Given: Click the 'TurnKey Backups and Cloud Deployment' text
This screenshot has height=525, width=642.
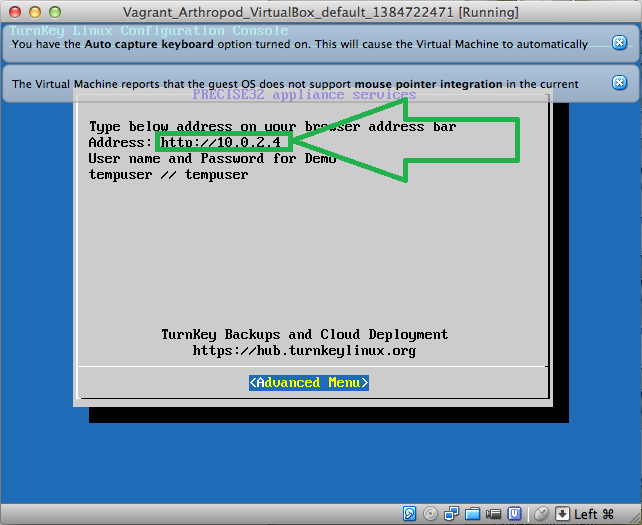Looking at the screenshot, I should (305, 335).
